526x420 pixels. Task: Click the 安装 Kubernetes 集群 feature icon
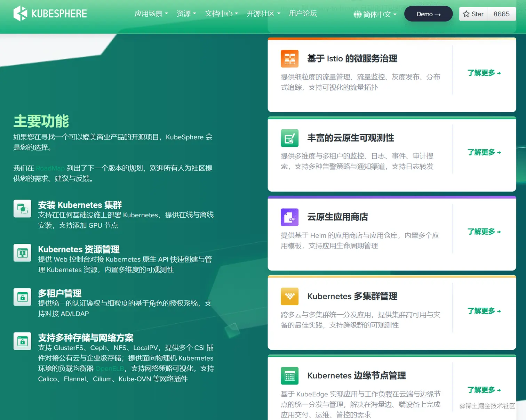point(22,209)
